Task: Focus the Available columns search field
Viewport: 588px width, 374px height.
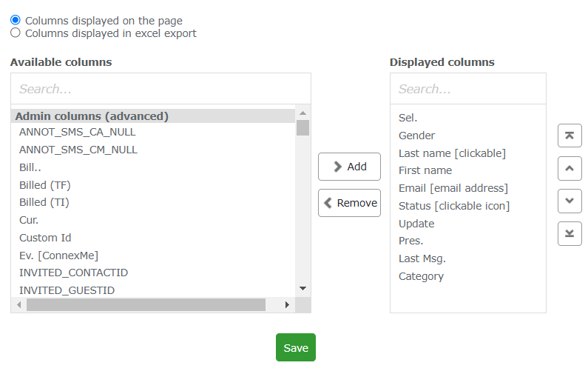Action: [x=160, y=89]
